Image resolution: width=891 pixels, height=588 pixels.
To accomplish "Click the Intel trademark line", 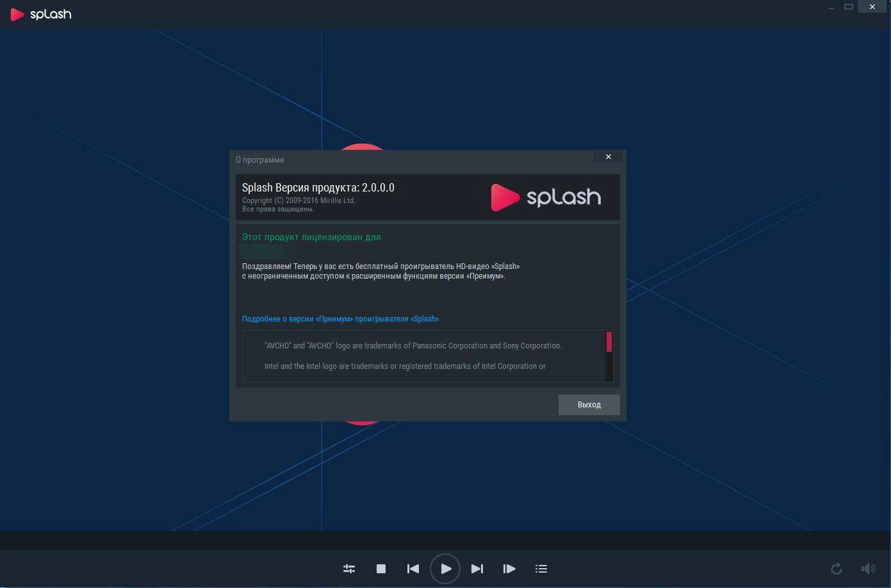I will pyautogui.click(x=405, y=366).
